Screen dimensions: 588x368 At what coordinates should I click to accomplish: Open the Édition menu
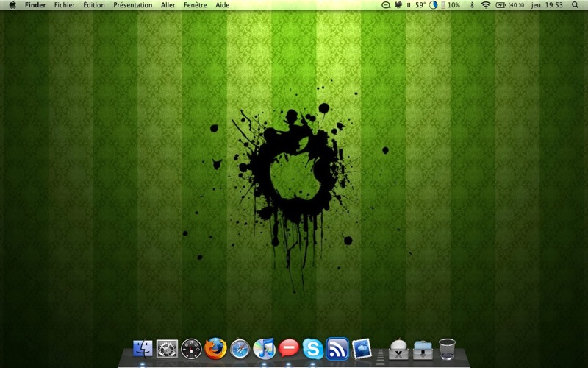tap(94, 5)
